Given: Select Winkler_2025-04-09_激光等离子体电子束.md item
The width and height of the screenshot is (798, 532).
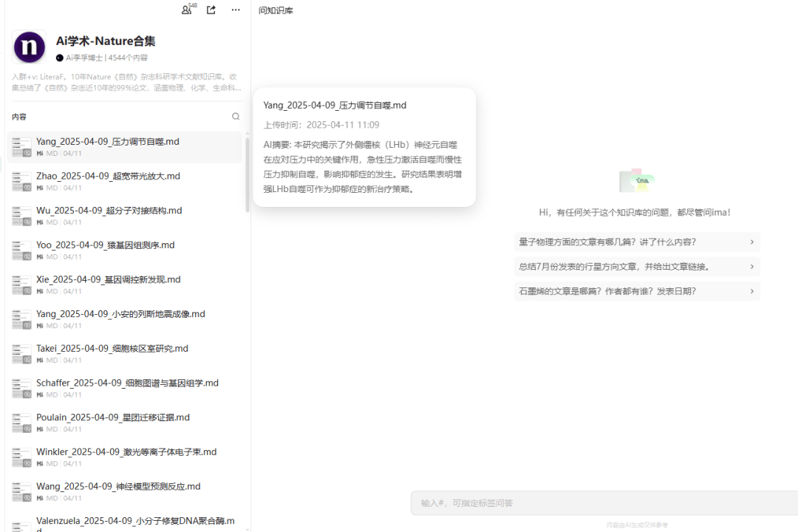Looking at the screenshot, I should point(126,452).
